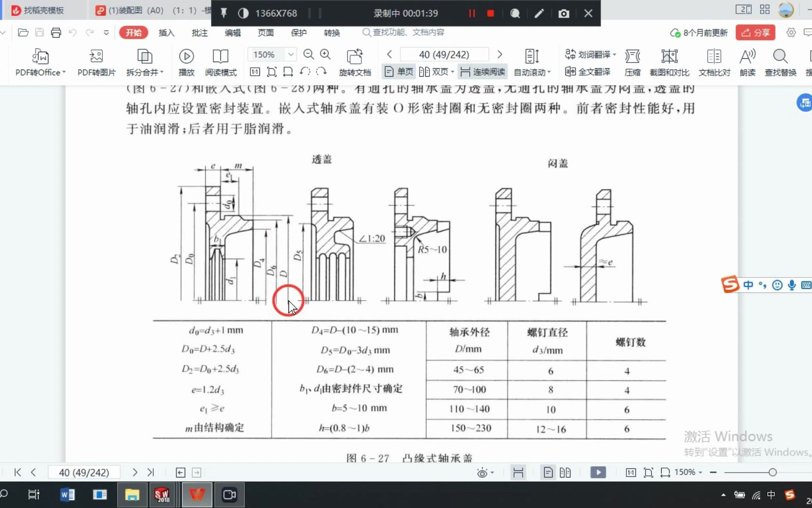Adjust the zoom slider at bottom right
812x508 pixels.
pos(773,472)
